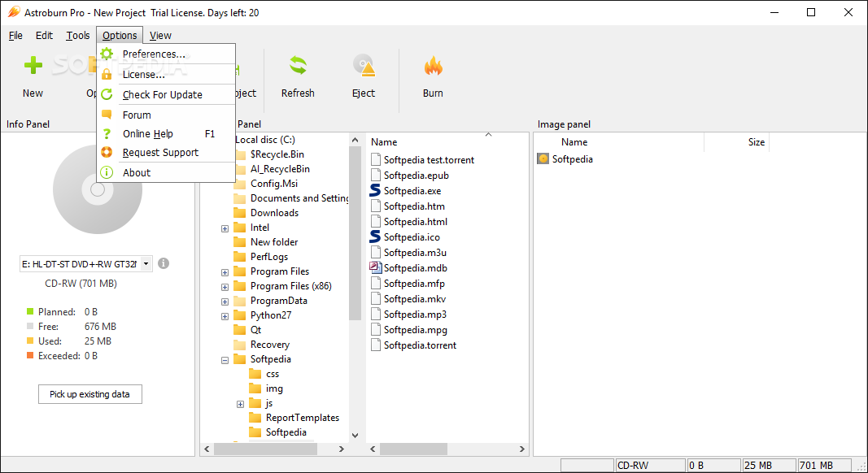
Task: Open the Edit menu
Action: point(44,36)
